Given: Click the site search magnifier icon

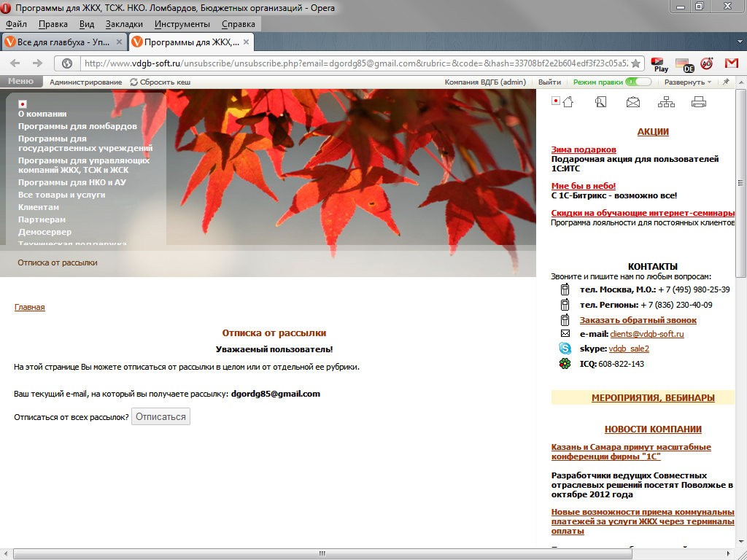Looking at the screenshot, I should pyautogui.click(x=601, y=101).
